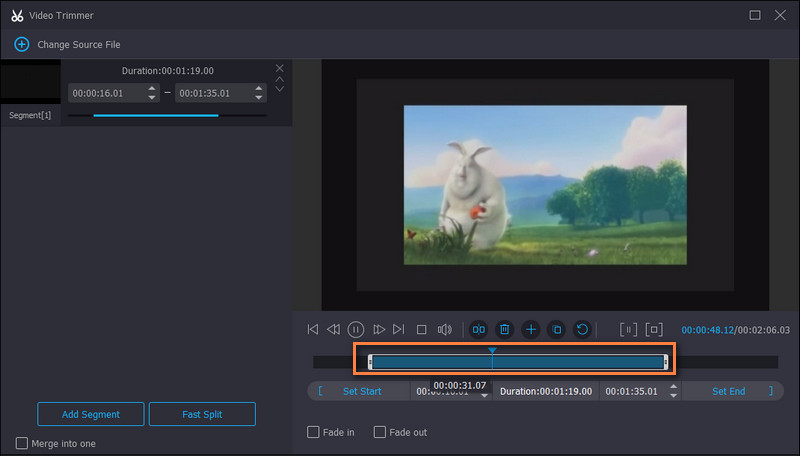Increase the segment end time 00:01:35.01 stepper
Image resolution: width=800 pixels, height=456 pixels.
pyautogui.click(x=259, y=89)
